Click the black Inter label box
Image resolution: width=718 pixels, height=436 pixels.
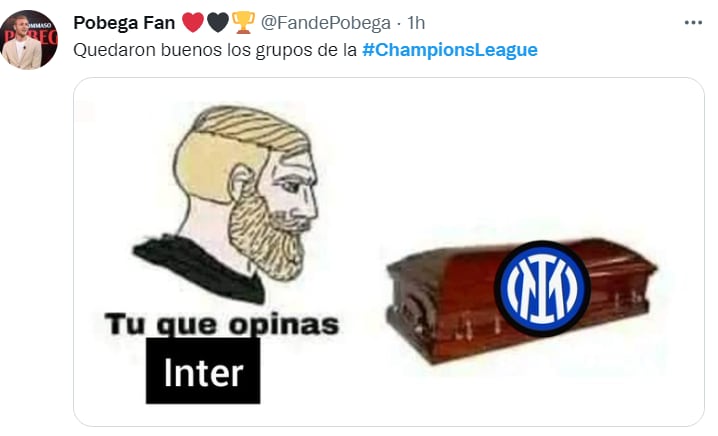(x=203, y=371)
